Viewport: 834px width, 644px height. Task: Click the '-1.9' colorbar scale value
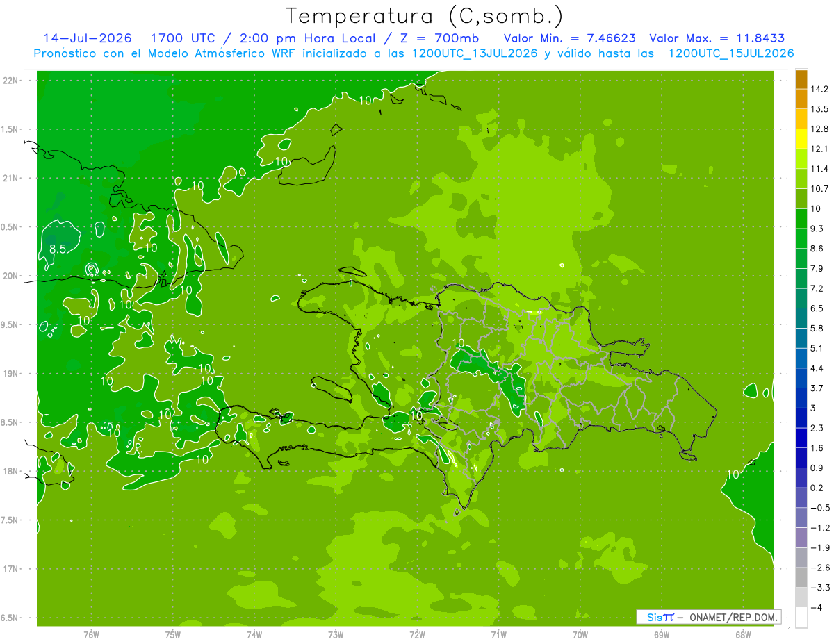click(819, 547)
